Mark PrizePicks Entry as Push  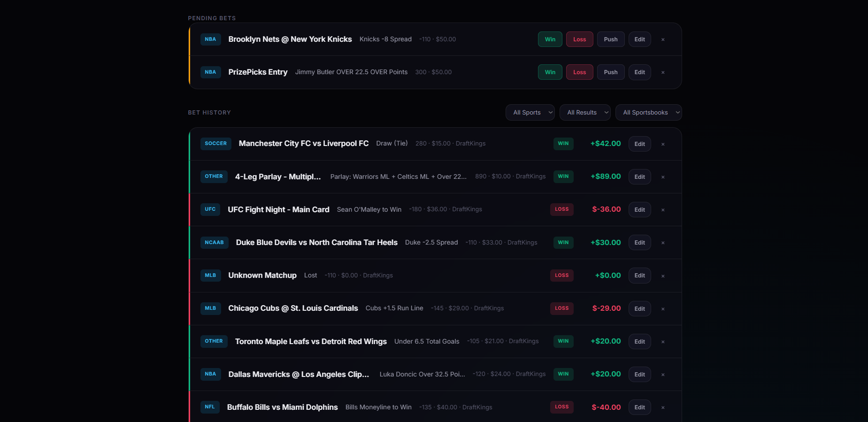(611, 72)
